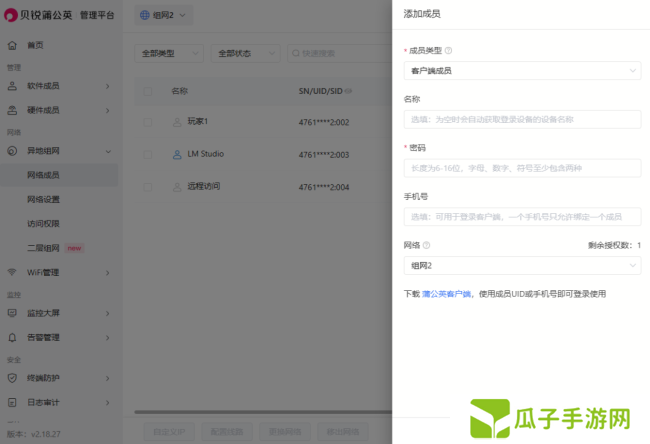Click the 名称 input field in form
Viewport: 650px width, 444px height.
522,119
